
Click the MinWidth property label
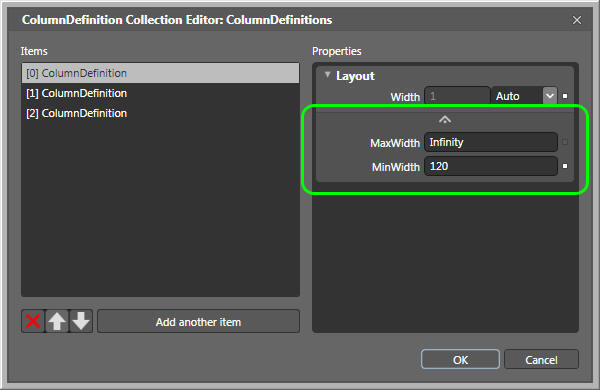tap(396, 167)
